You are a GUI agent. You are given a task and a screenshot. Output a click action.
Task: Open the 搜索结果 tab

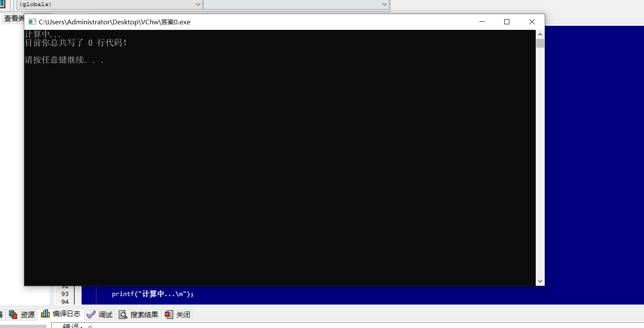pos(139,315)
